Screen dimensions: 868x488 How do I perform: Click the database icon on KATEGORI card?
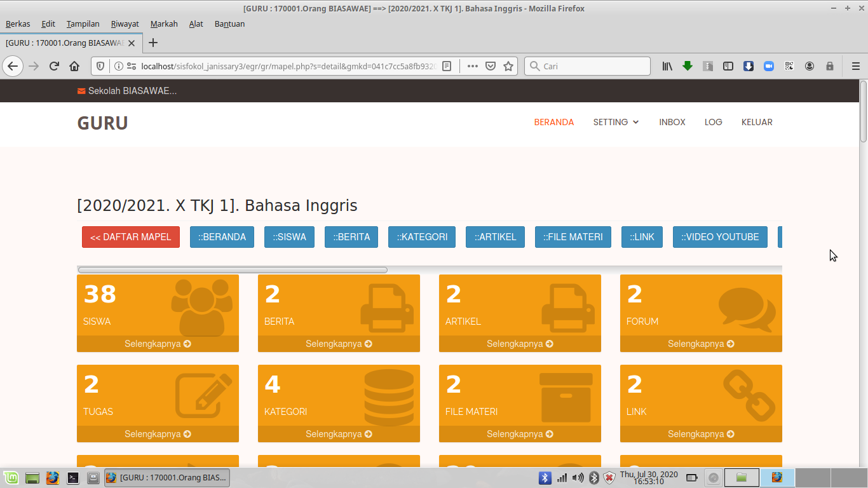tap(389, 398)
